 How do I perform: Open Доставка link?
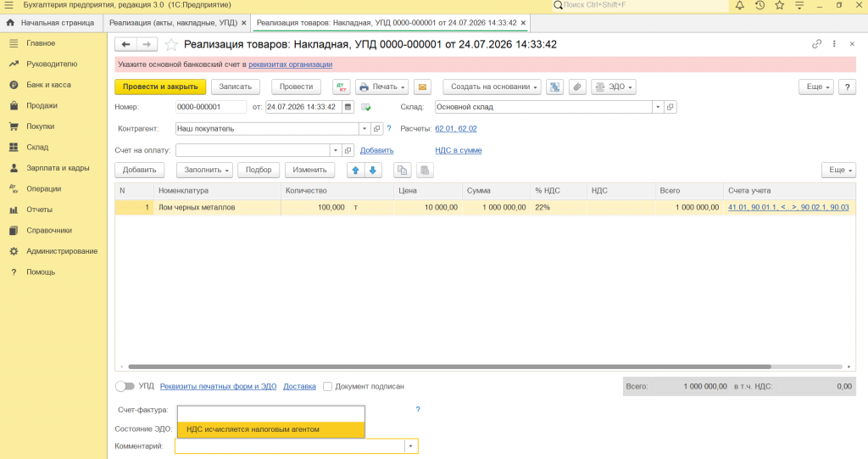pos(299,386)
